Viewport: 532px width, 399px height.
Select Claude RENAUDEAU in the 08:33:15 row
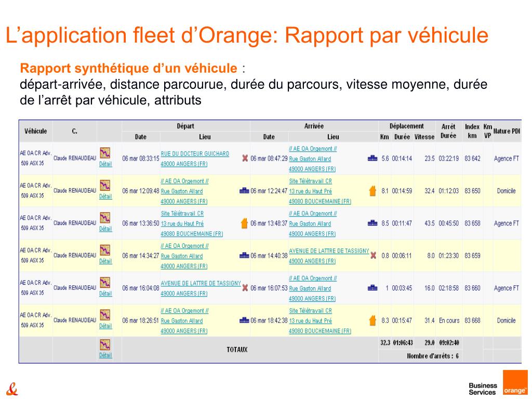click(x=75, y=158)
